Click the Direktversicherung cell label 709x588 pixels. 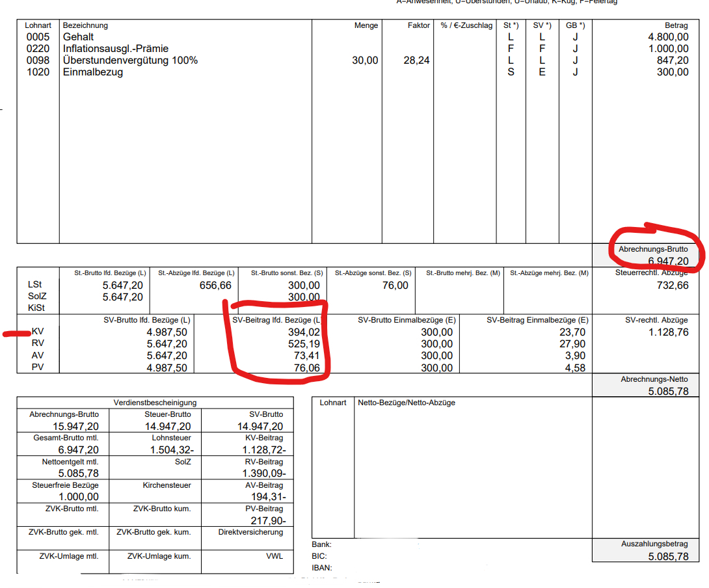(250, 532)
